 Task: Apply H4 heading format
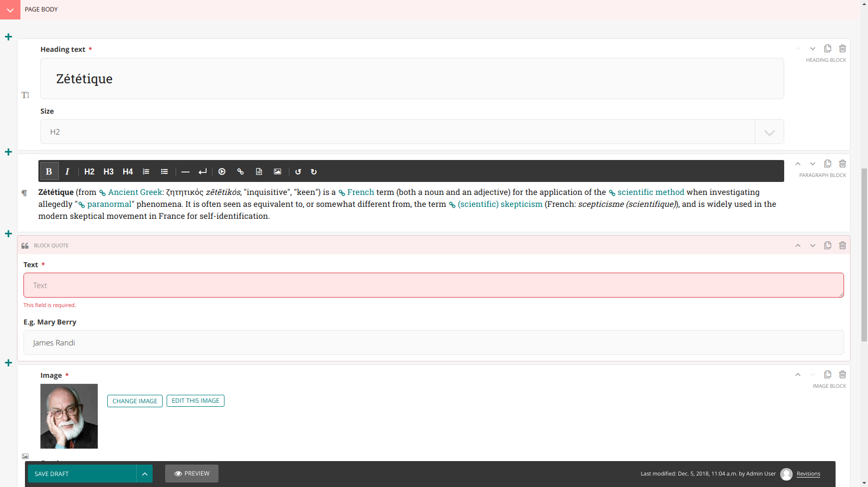[128, 171]
